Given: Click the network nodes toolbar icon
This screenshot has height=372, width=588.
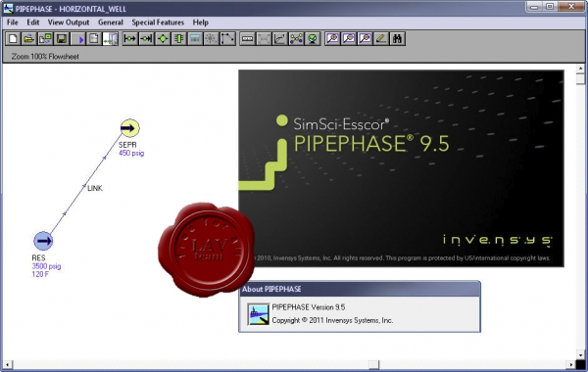Looking at the screenshot, I should (296, 38).
